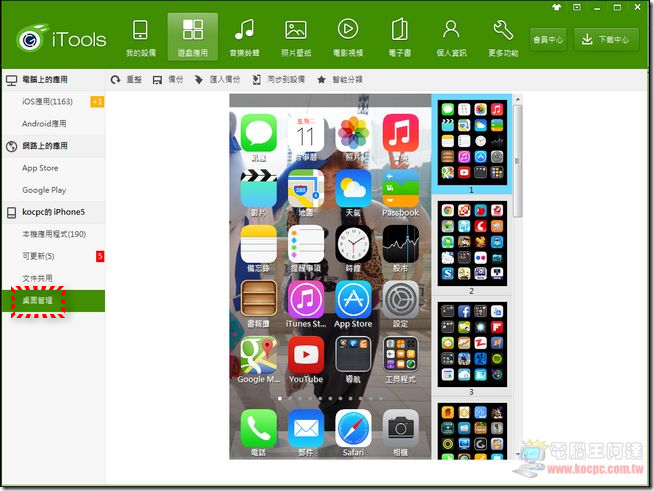Collapse the kocpc的 iPhone5 section header

(x=53, y=212)
